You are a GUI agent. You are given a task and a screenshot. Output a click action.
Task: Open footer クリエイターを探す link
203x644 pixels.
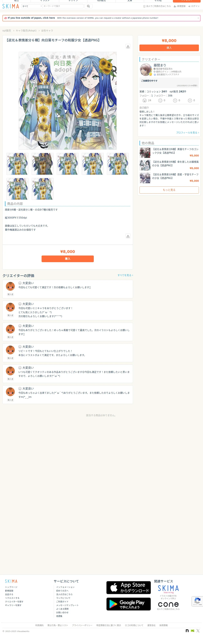pyautogui.click(x=14, y=602)
